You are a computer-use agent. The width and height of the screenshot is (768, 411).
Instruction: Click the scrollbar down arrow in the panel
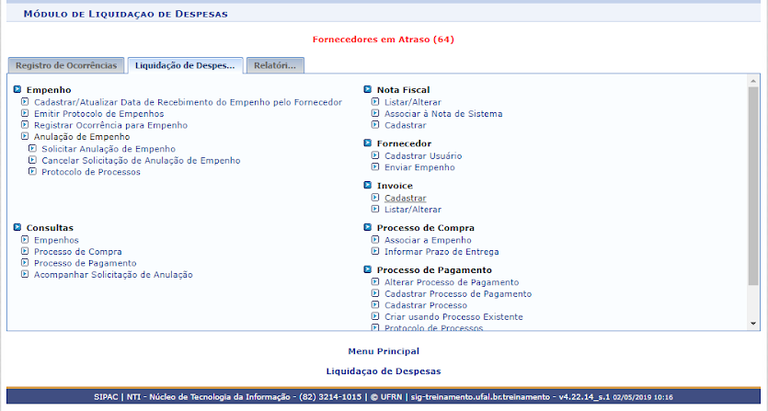(x=753, y=324)
